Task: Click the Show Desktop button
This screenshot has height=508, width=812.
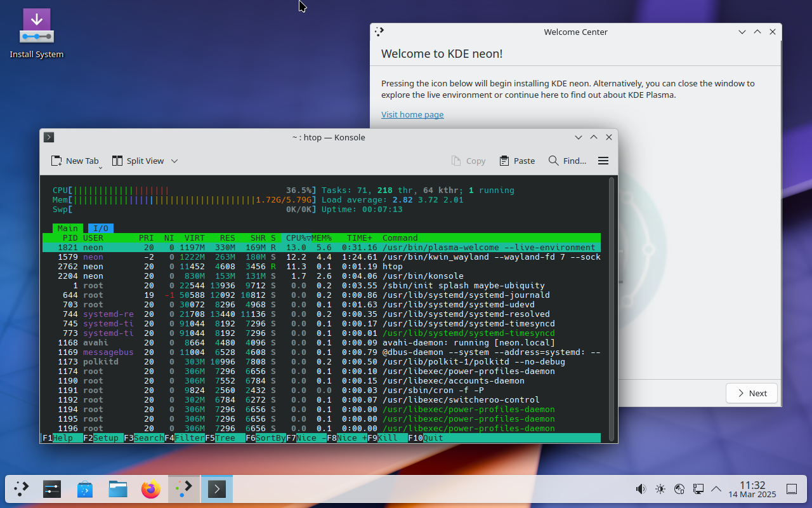Action: coord(792,489)
